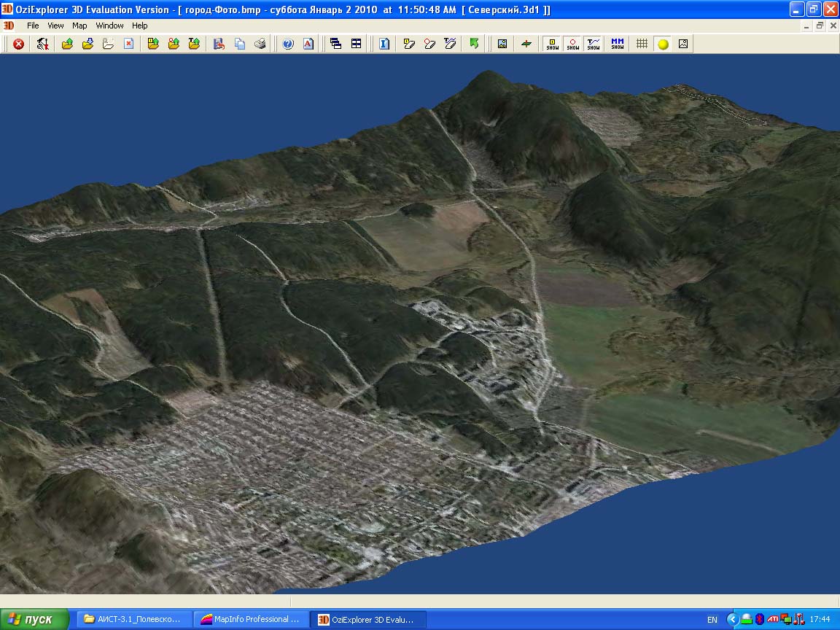
Task: Click the cascade windows icon
Action: point(336,44)
